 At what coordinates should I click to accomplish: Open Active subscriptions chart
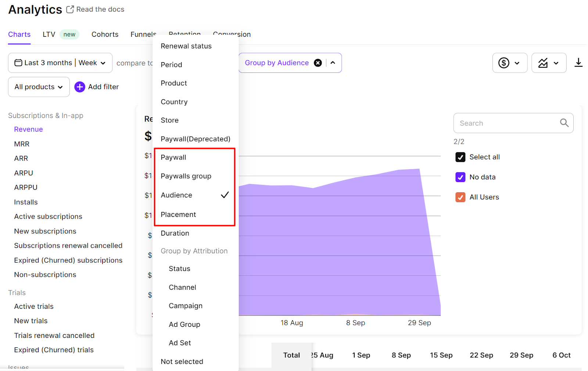(48, 217)
